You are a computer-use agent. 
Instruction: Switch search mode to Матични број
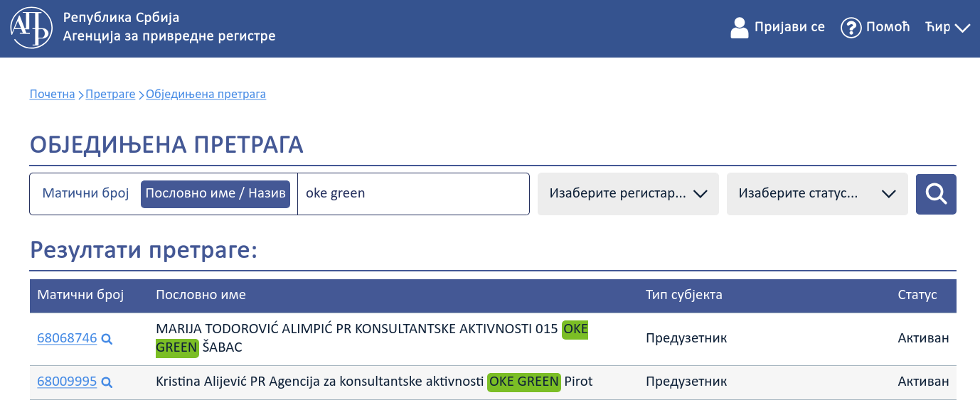click(x=85, y=193)
